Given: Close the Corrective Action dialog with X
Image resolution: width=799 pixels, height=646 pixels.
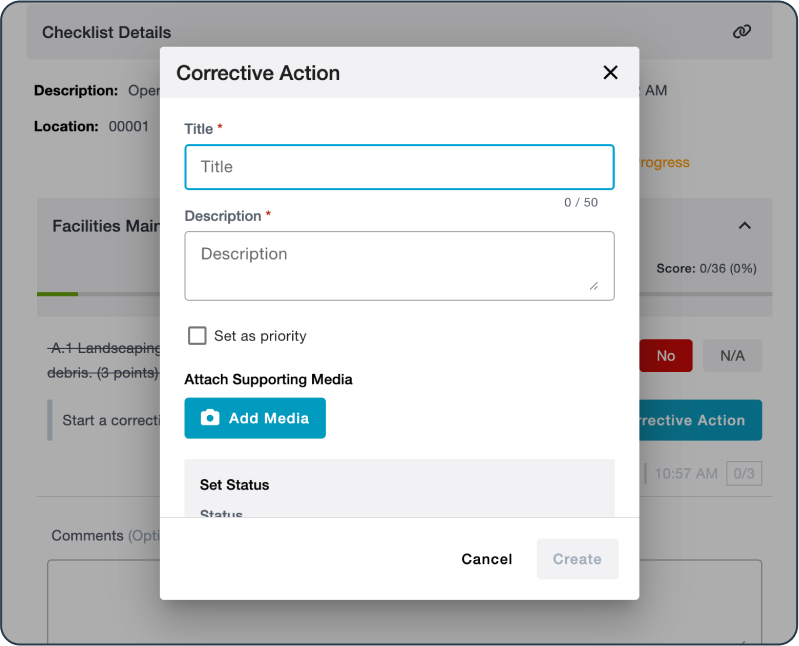Looking at the screenshot, I should (x=610, y=72).
